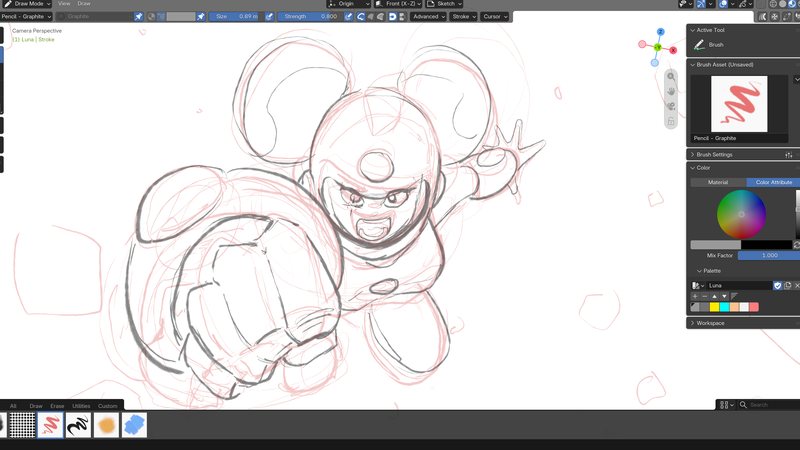Click the Z axis on navigation gizmo
This screenshot has width=800, height=450.
661,32
